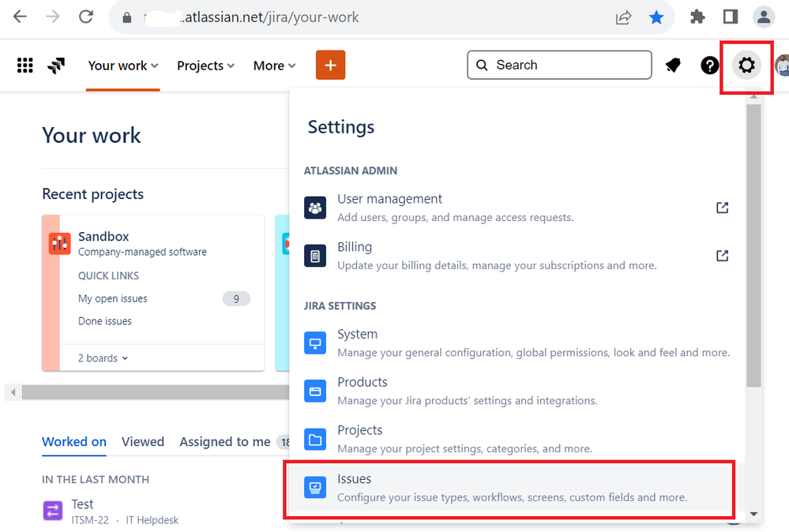Switch to the Worked on tab
This screenshot has width=789, height=532.
(x=74, y=441)
